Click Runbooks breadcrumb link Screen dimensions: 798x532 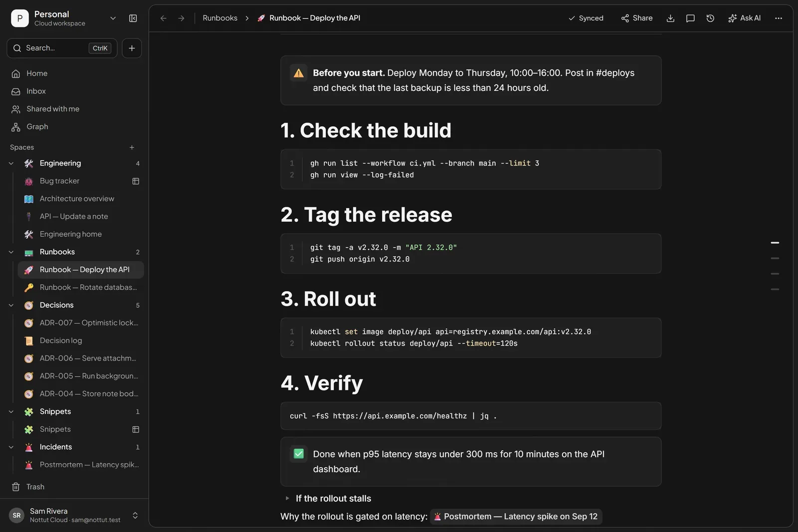coord(220,18)
